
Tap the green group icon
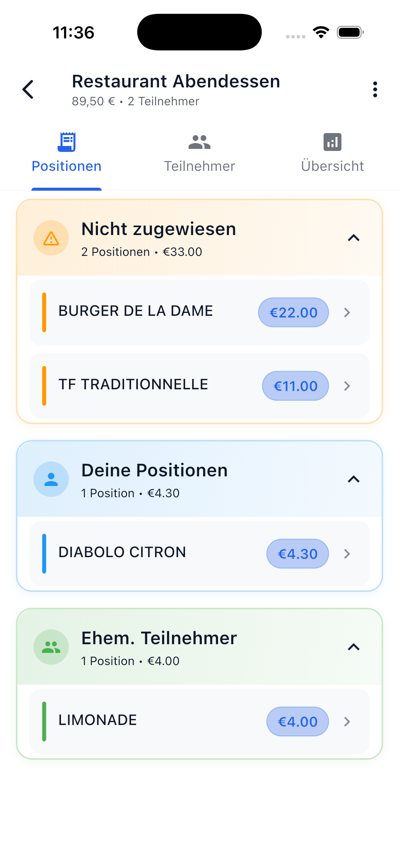(51, 647)
